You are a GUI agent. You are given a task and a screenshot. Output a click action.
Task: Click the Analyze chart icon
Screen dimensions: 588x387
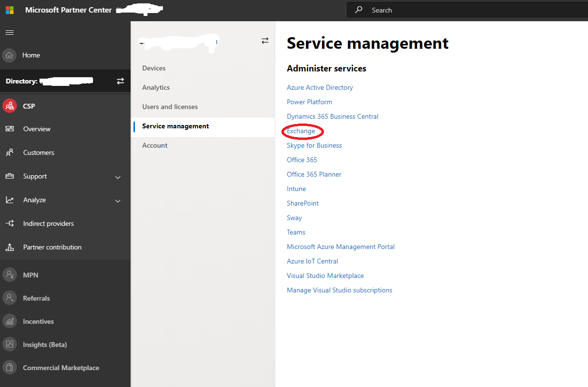coord(10,200)
